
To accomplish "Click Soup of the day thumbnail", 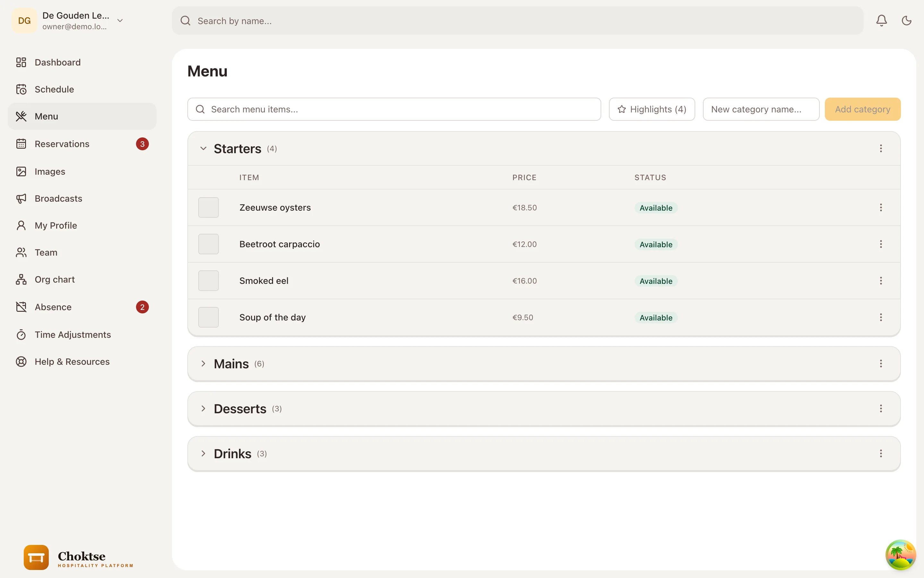I will tap(209, 317).
